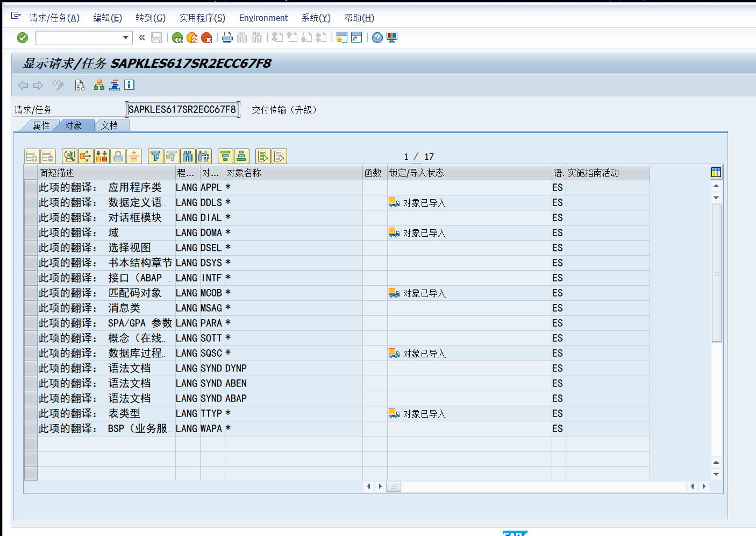
Task: Open the 请求/任务(A) menu
Action: [x=54, y=18]
